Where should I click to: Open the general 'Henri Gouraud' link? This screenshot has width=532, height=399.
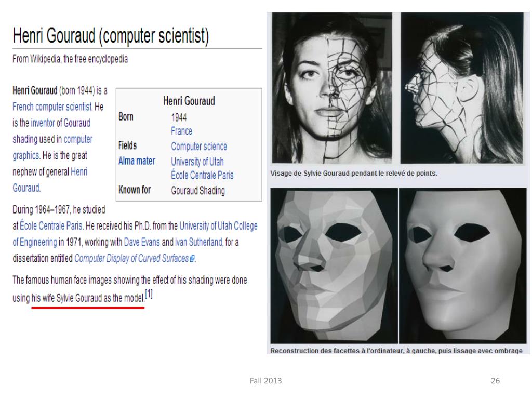click(x=50, y=180)
